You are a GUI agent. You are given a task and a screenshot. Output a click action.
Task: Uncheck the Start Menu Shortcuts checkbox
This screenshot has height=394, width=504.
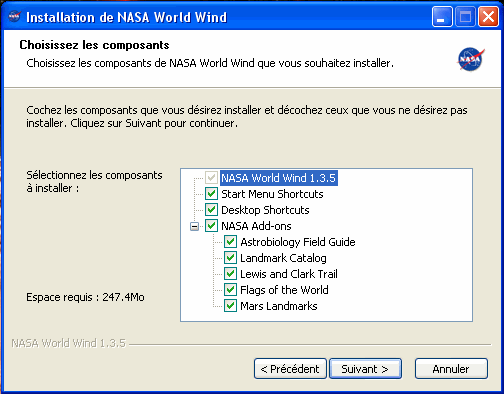pos(211,194)
